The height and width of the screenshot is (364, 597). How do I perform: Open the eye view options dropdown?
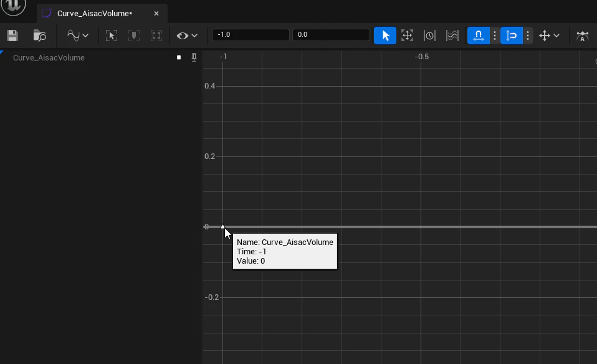click(186, 36)
